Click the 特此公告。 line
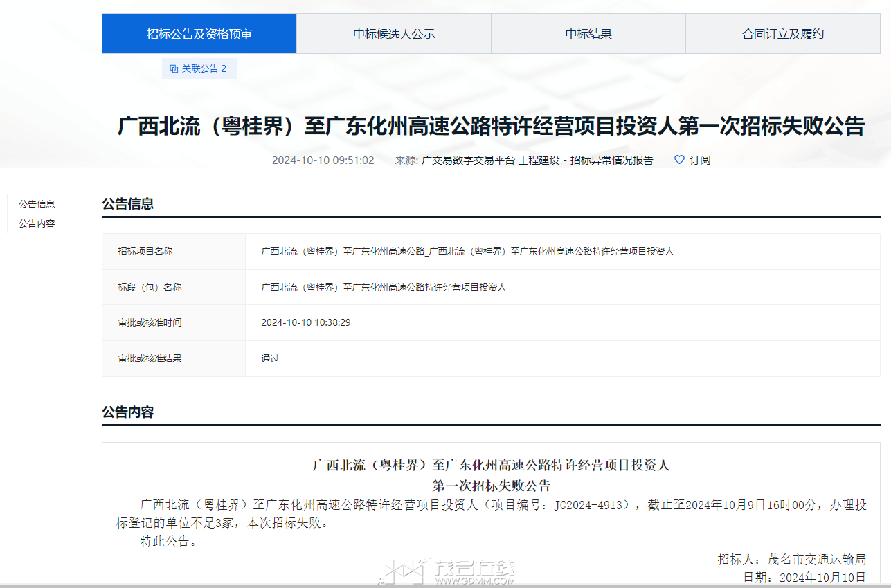This screenshot has height=588, width=891. 169,542
